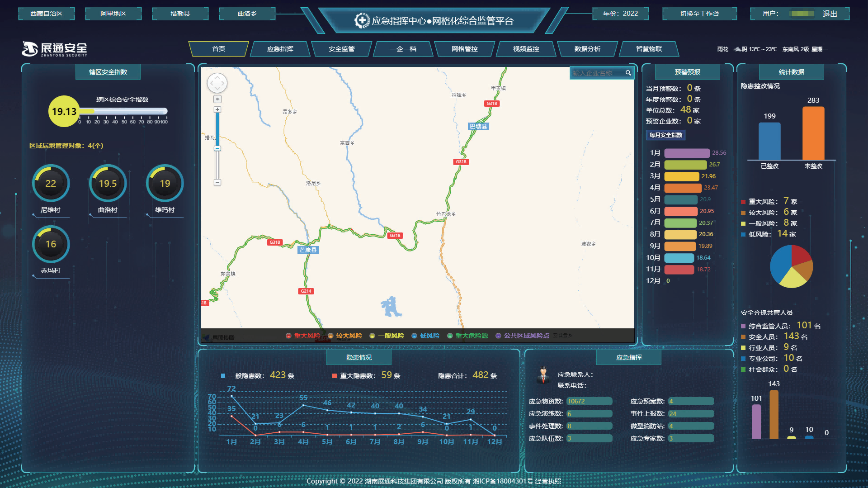Click the 每月安全指数 button
This screenshot has width=868, height=488.
coord(666,135)
